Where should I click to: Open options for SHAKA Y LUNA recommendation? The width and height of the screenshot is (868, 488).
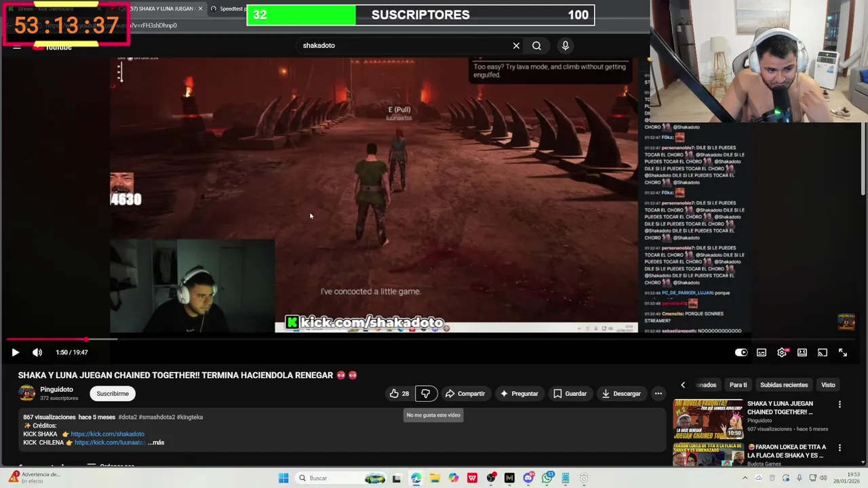coord(840,405)
